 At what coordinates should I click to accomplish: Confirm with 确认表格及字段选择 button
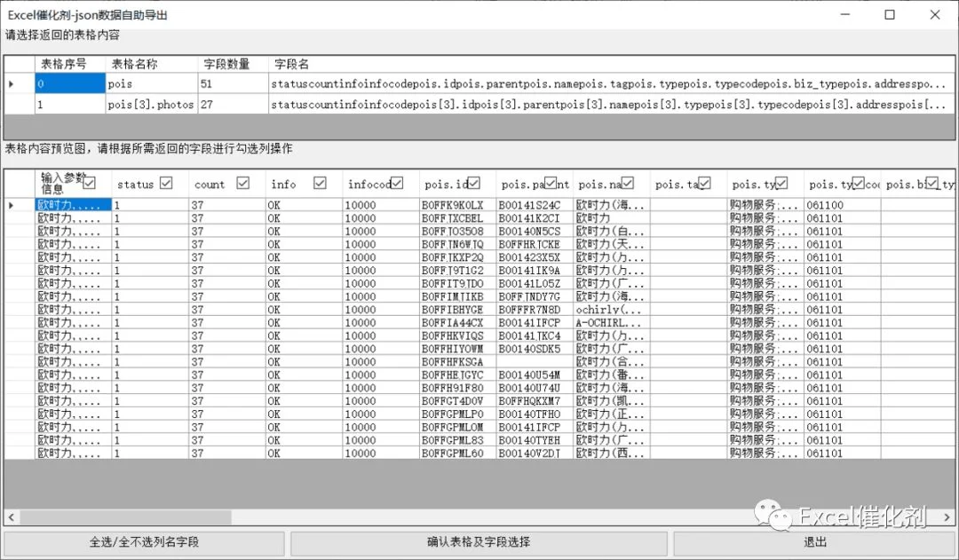point(479,542)
